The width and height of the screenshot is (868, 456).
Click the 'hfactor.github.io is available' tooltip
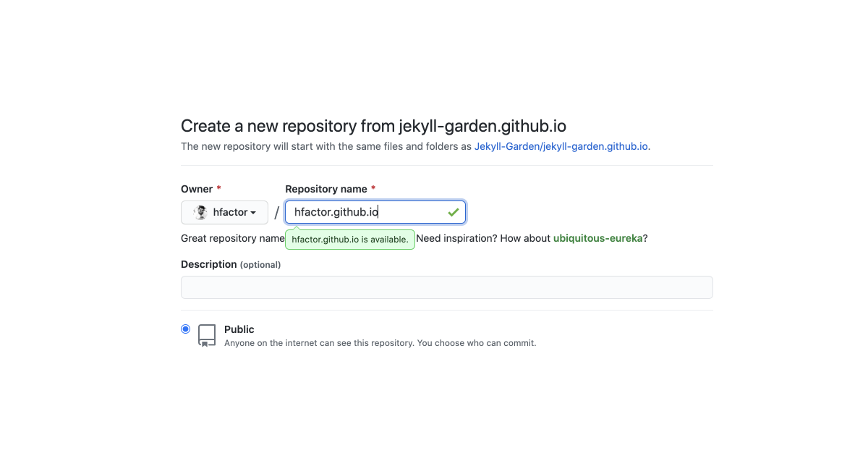(x=350, y=240)
